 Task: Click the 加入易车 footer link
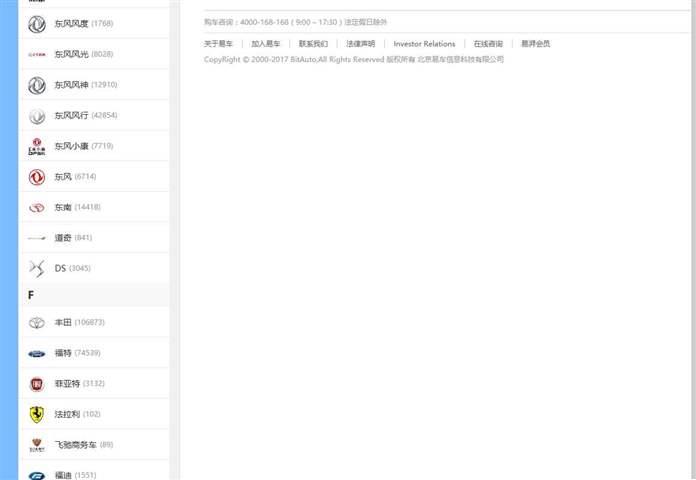coord(265,44)
